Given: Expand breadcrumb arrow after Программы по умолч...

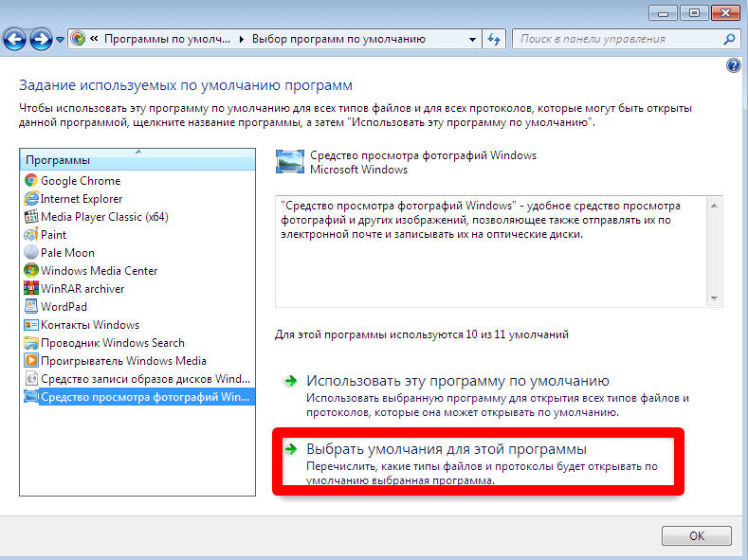Looking at the screenshot, I should pyautogui.click(x=242, y=39).
